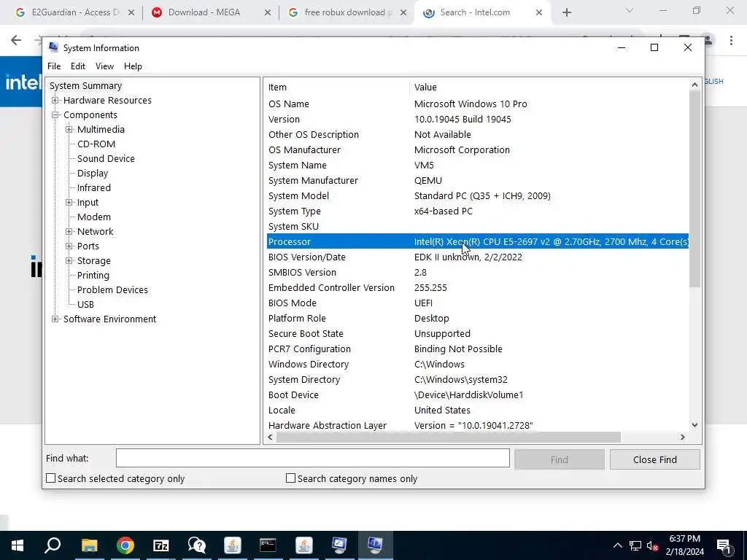Toggle Search selected category only
Image resolution: width=747 pixels, height=560 pixels.
click(50, 478)
